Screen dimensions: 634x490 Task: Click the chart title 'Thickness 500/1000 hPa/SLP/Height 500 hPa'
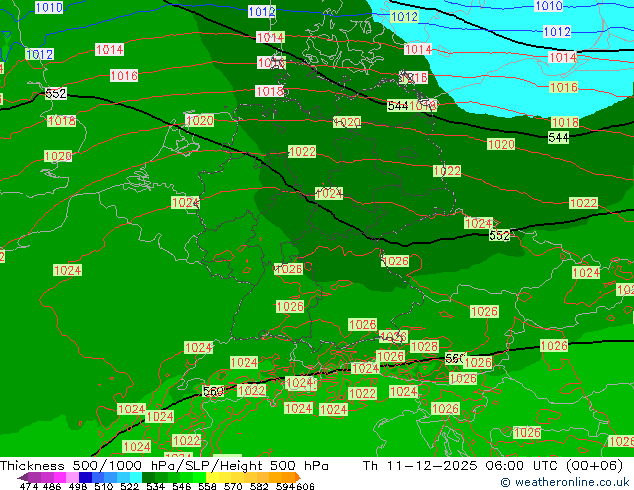click(164, 466)
